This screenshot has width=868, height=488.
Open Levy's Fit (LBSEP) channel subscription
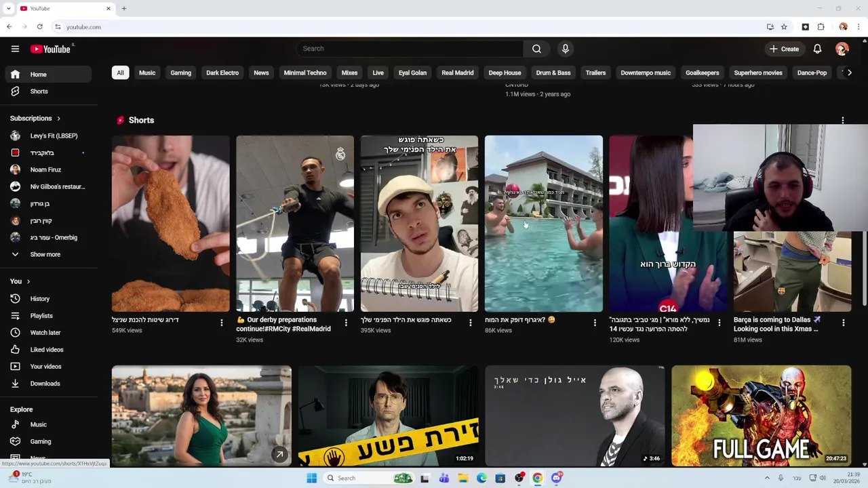[47, 136]
